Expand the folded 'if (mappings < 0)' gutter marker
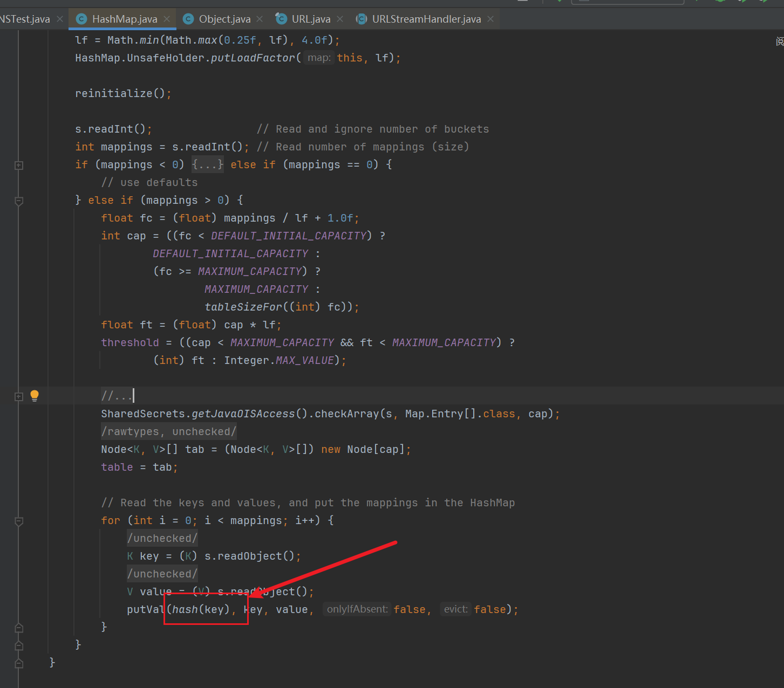784x688 pixels. tap(19, 165)
